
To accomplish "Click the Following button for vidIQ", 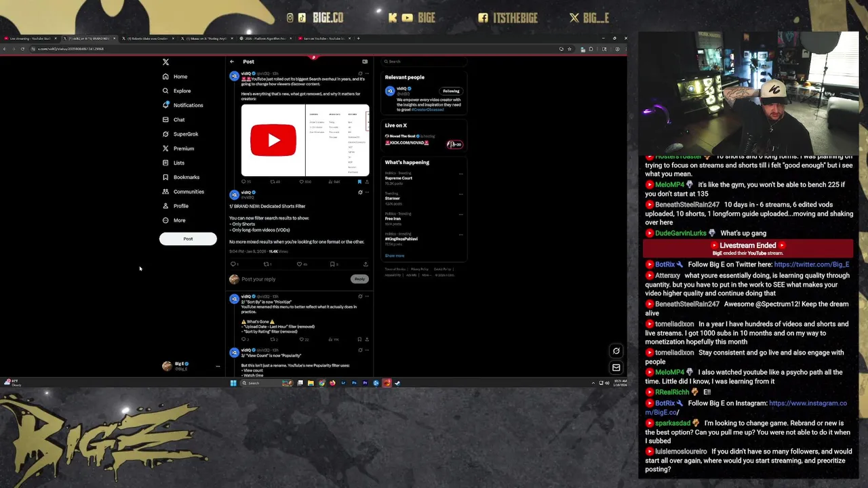I will [x=451, y=91].
